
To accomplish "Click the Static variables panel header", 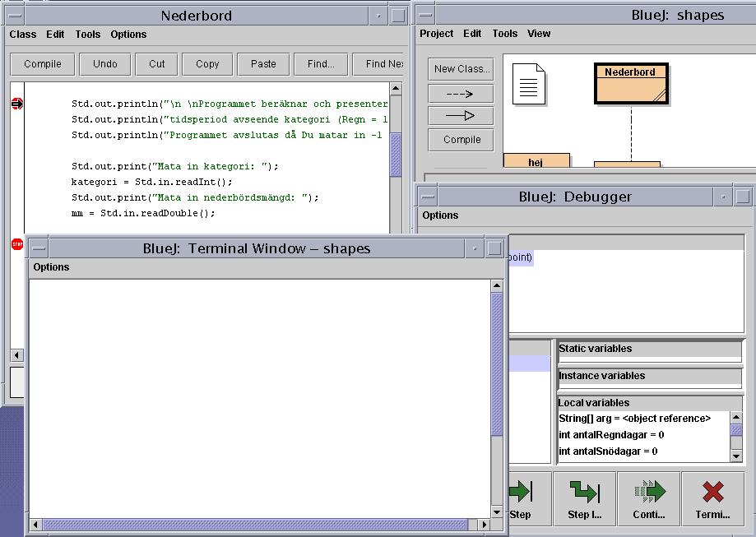I will pos(650,349).
